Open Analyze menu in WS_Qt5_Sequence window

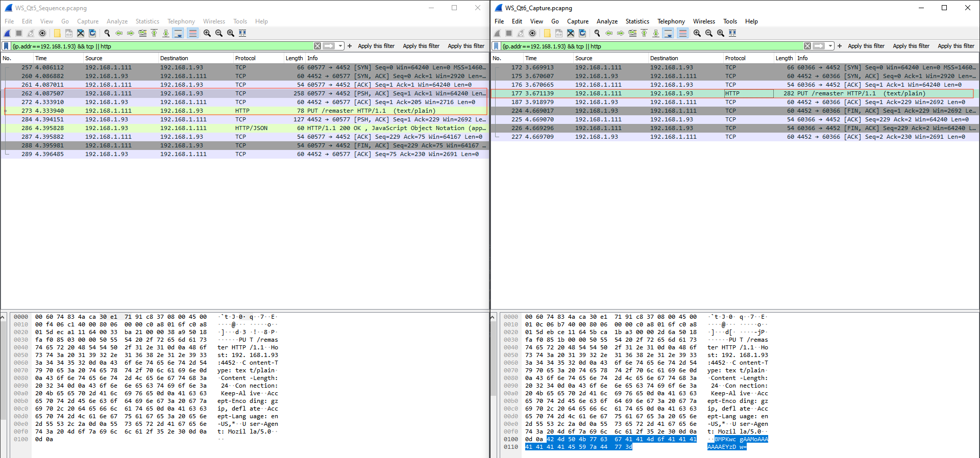click(x=117, y=21)
